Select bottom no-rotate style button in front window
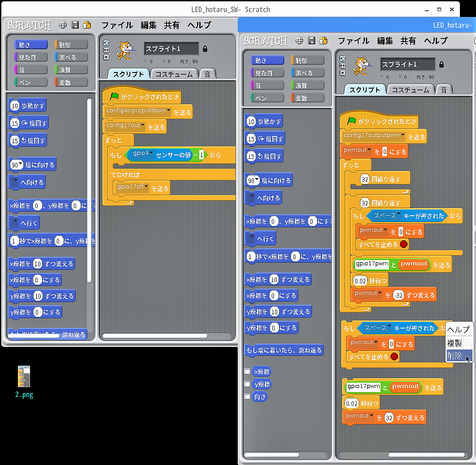The height and width of the screenshot is (465, 476). click(343, 73)
